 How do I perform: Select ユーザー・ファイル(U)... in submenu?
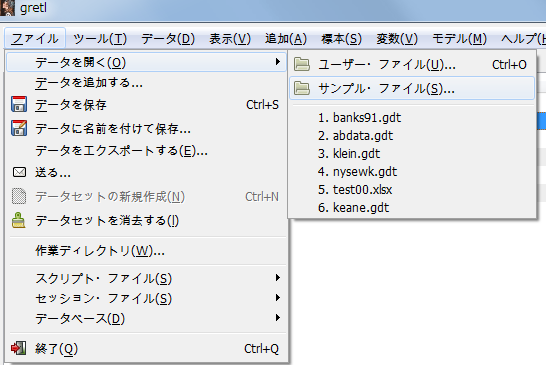[x=412, y=64]
